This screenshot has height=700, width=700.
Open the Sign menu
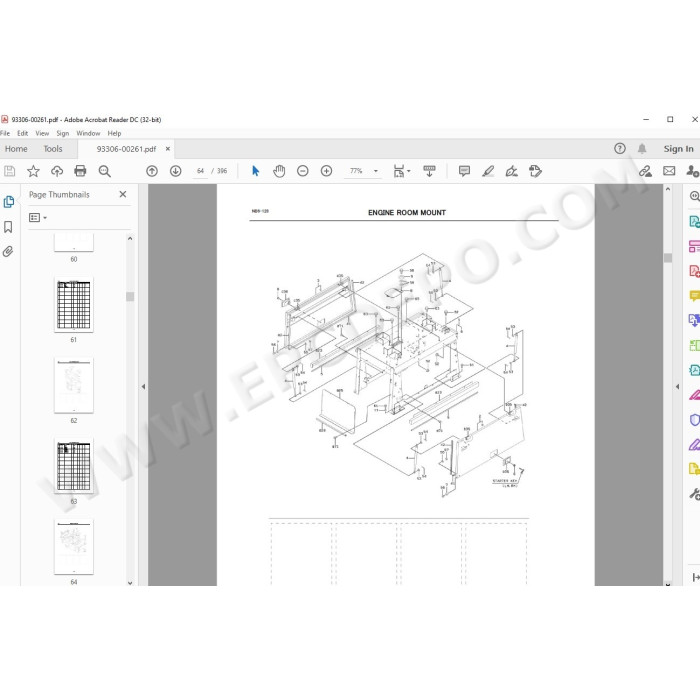pyautogui.click(x=62, y=133)
